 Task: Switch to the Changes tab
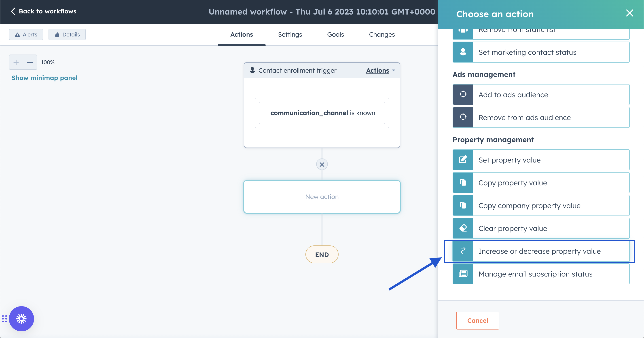382,34
